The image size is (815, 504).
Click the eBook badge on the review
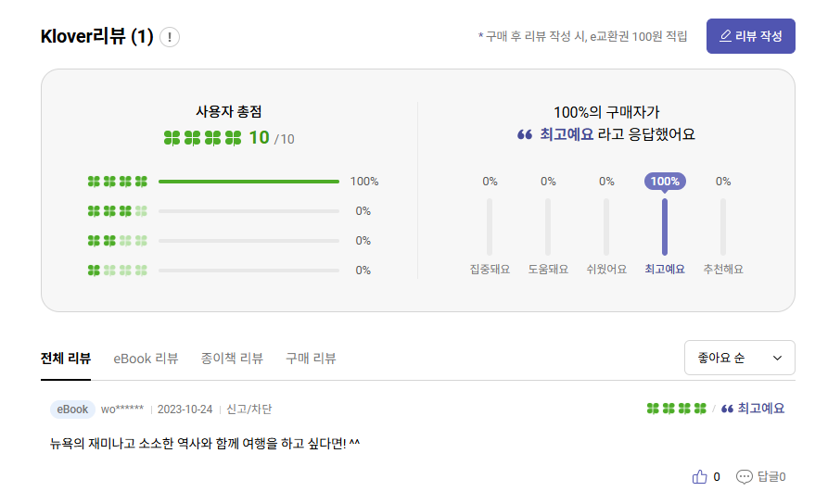(x=72, y=409)
